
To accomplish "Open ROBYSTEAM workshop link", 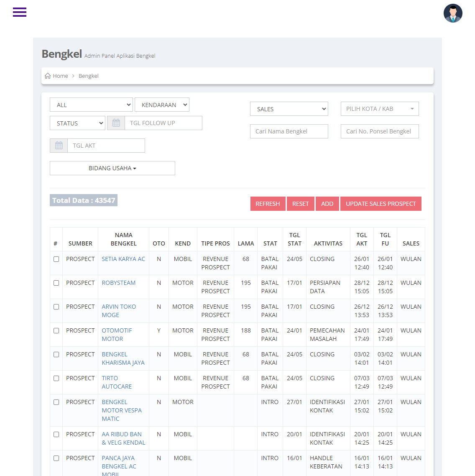I will (x=118, y=283).
